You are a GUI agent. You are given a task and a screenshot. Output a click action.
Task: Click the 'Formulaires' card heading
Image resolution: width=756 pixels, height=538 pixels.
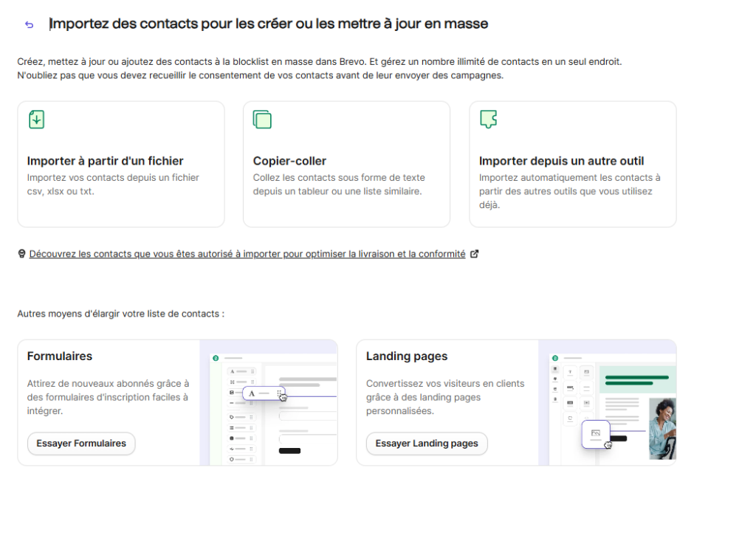coord(60,356)
